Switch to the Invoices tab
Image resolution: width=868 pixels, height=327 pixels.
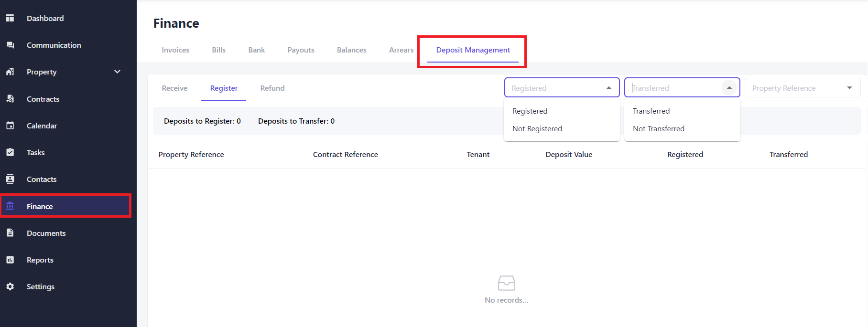(x=175, y=50)
